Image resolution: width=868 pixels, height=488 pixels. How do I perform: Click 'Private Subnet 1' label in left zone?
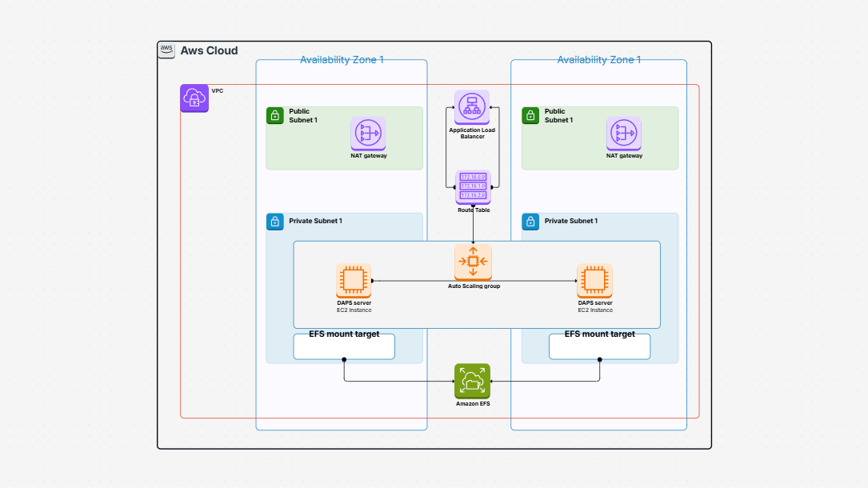[x=315, y=221]
